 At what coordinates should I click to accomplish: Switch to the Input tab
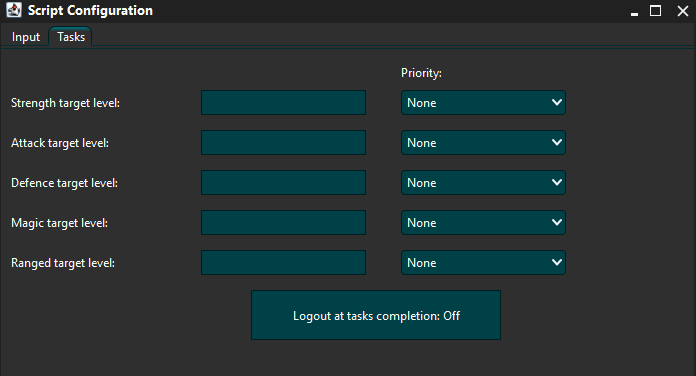26,37
